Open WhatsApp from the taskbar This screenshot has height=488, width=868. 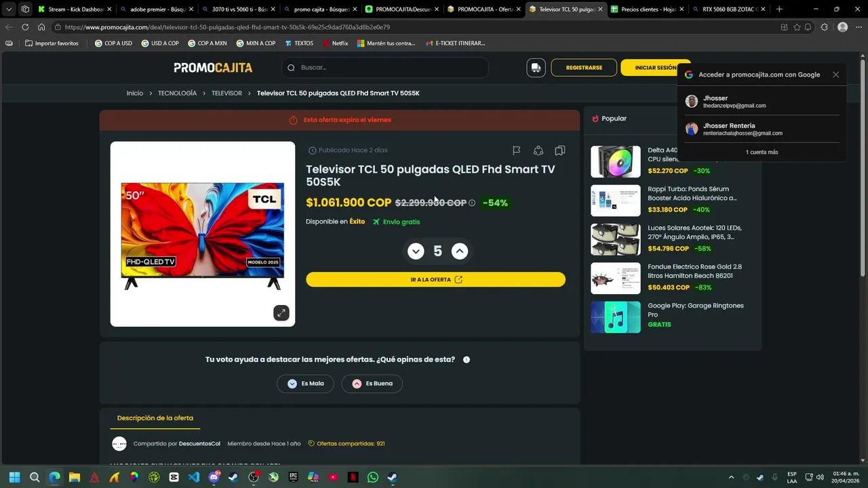click(373, 477)
